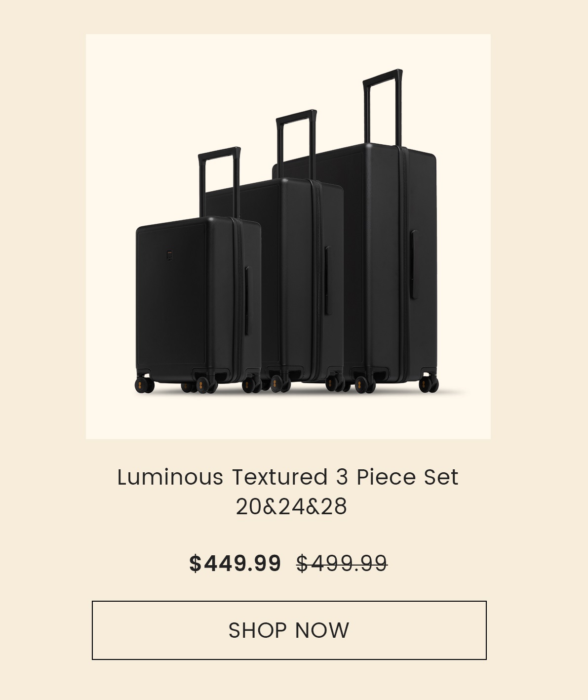Click the side grab handle of large suitcase

point(413,264)
